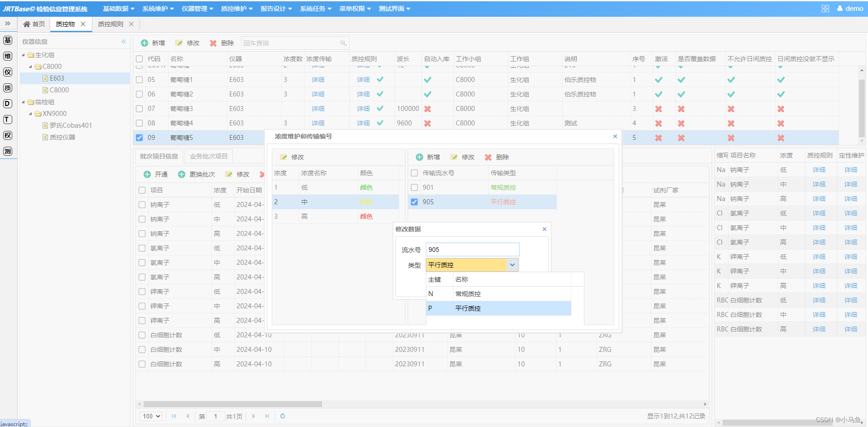Click 新增 in transmission number panel
Image resolution: width=868 pixels, height=427 pixels.
click(x=428, y=157)
